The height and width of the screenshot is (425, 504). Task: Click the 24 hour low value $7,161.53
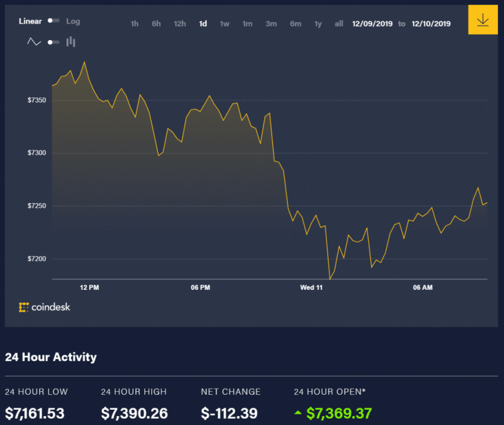pyautogui.click(x=35, y=413)
